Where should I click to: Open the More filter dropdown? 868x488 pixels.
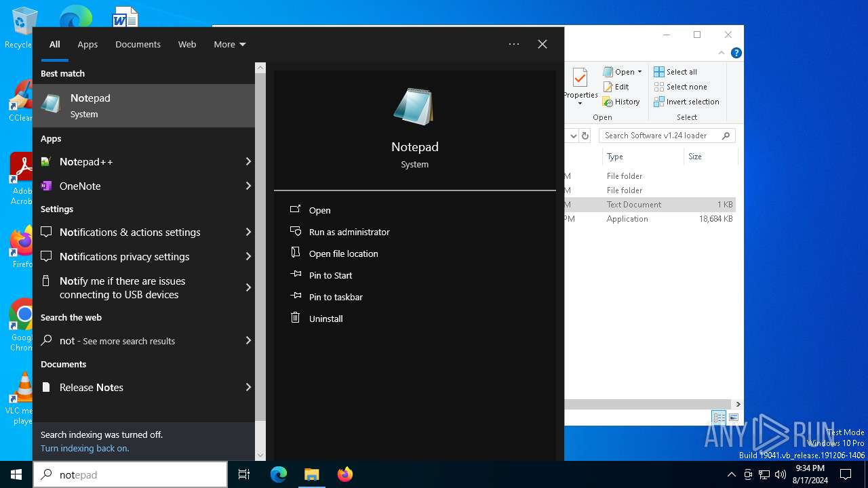(x=230, y=44)
